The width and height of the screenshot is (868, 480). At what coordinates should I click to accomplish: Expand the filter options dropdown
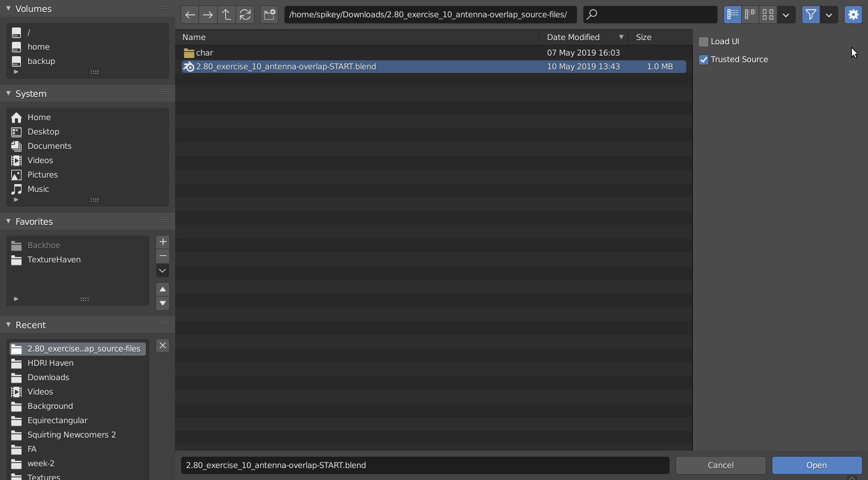click(x=829, y=14)
